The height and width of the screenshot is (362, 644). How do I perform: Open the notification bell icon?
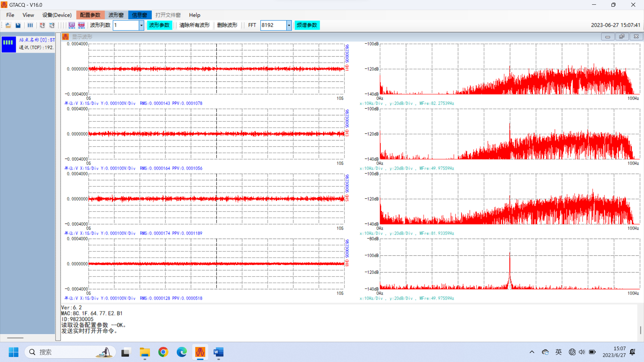[633, 352]
